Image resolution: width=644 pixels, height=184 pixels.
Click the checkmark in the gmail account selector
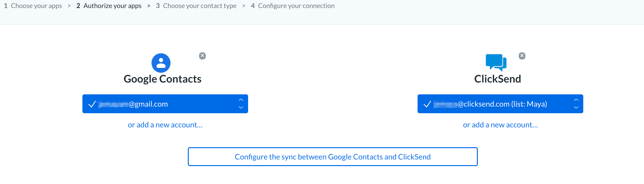tap(92, 104)
